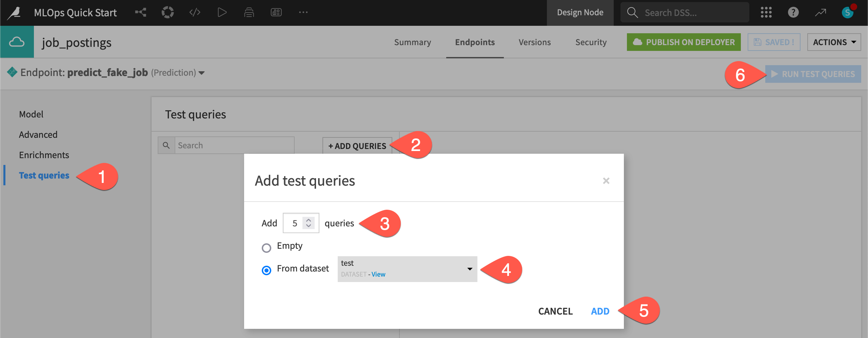Screen dimensions: 868x338
Task: Switch to the Summary tab
Action: pos(412,42)
